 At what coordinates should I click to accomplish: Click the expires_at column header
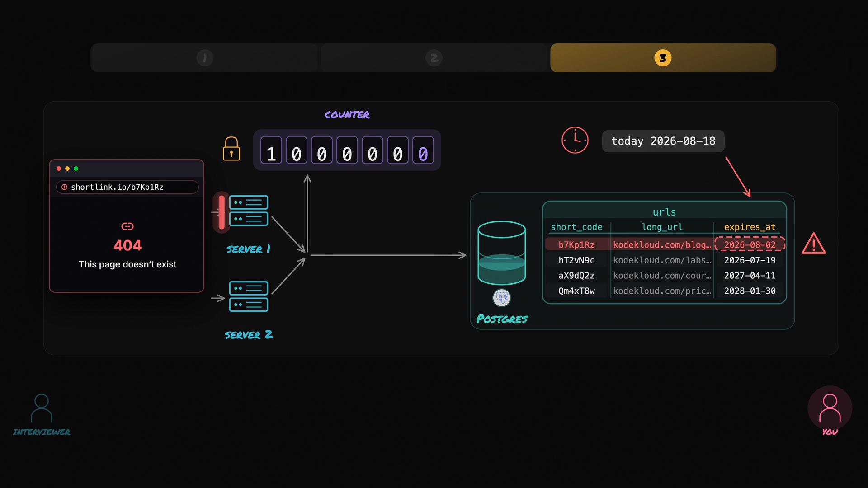coord(750,227)
